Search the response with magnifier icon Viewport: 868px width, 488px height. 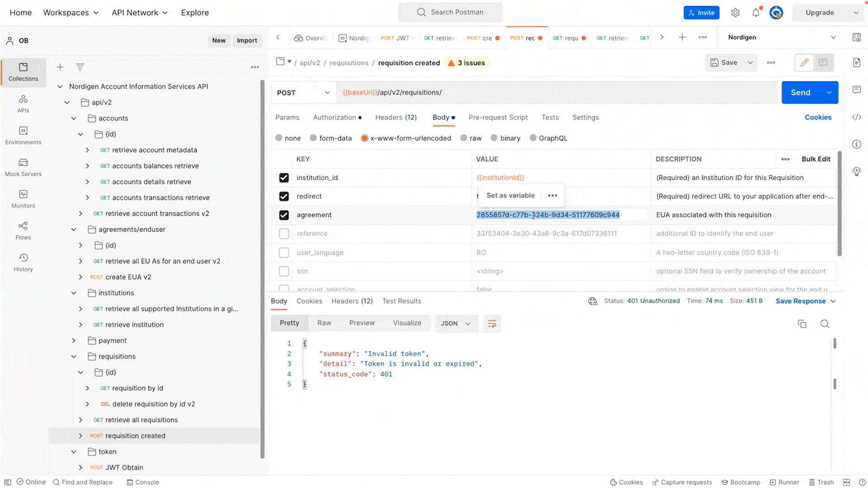pos(825,324)
